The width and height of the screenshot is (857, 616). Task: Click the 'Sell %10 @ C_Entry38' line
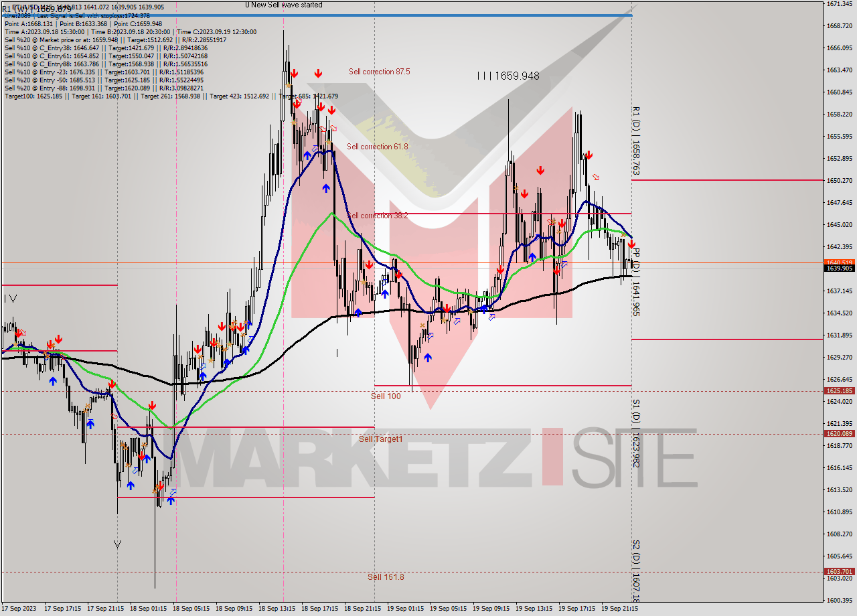click(x=106, y=48)
